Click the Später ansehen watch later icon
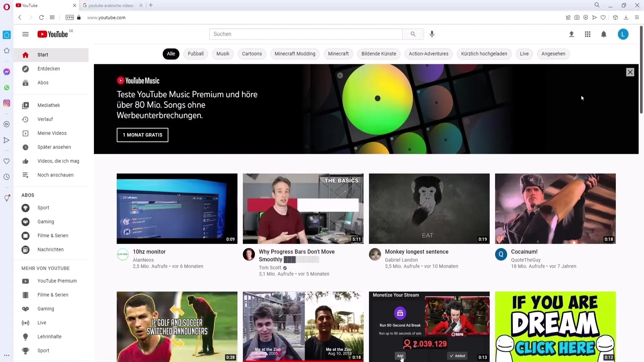The height and width of the screenshot is (362, 644). pyautogui.click(x=25, y=147)
